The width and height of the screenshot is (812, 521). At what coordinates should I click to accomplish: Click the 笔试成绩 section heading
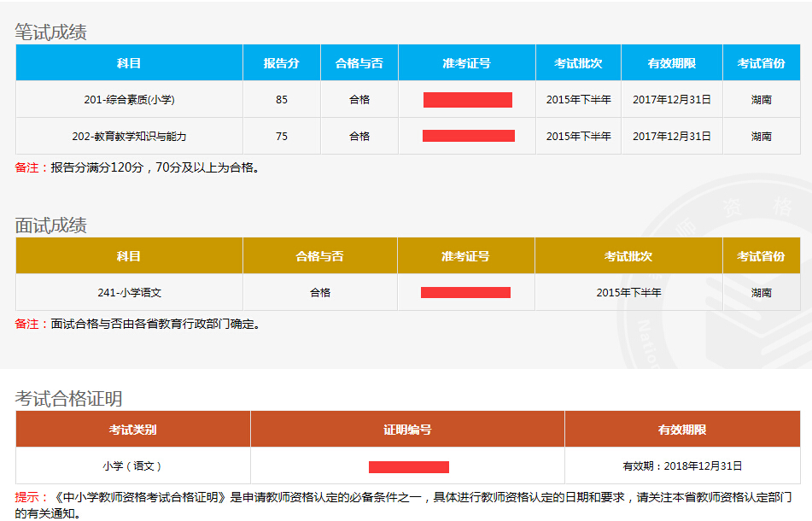(x=51, y=32)
